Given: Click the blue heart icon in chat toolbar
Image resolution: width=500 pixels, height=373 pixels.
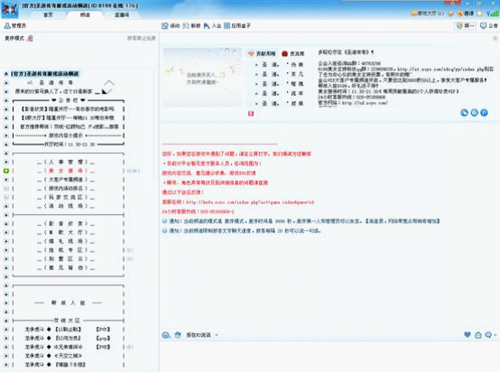Looking at the screenshot, I should tap(467, 335).
